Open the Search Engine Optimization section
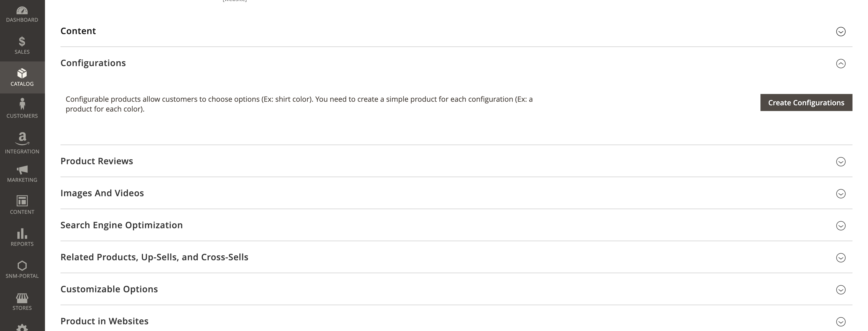Image resolution: width=868 pixels, height=331 pixels. (841, 226)
